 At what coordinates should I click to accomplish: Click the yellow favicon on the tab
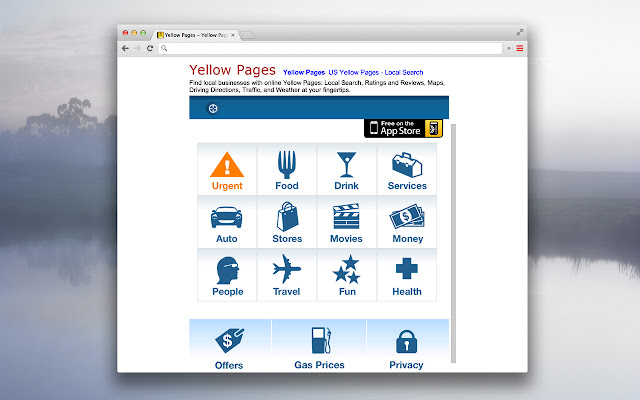(160, 35)
